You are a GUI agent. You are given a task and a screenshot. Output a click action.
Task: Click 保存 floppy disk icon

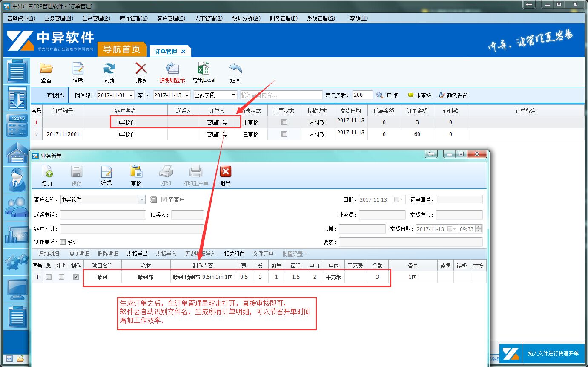77,172
